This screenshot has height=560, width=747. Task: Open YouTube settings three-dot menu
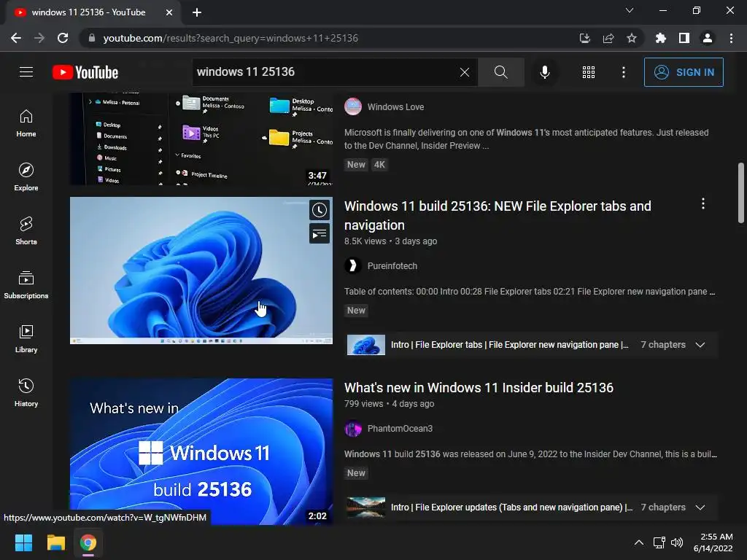click(624, 72)
